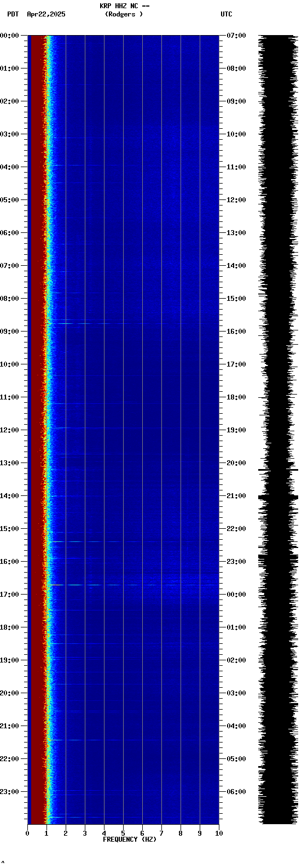This screenshot has width=302, height=868.
Task: Click the UTC axis 20:00 label
Action: 236,463
